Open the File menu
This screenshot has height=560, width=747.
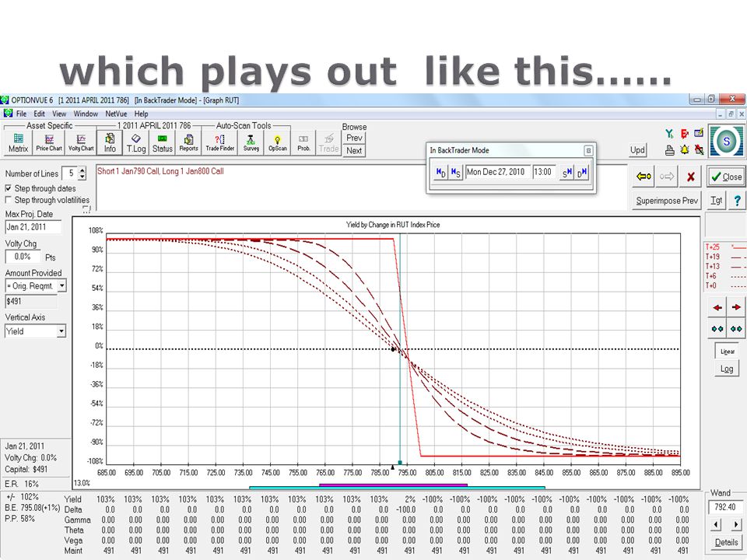(x=22, y=114)
